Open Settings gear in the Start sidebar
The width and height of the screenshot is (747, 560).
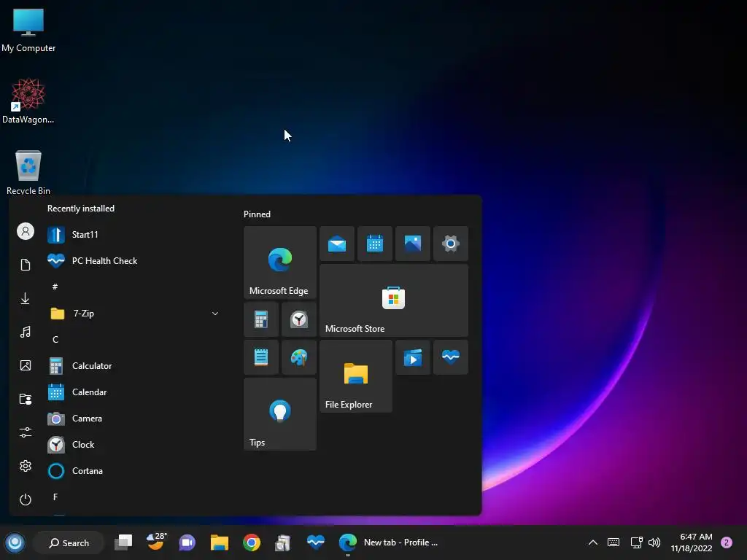point(26,466)
